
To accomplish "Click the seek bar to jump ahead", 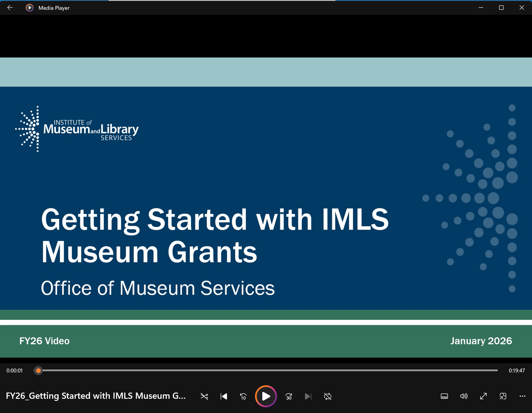I will pos(266,370).
